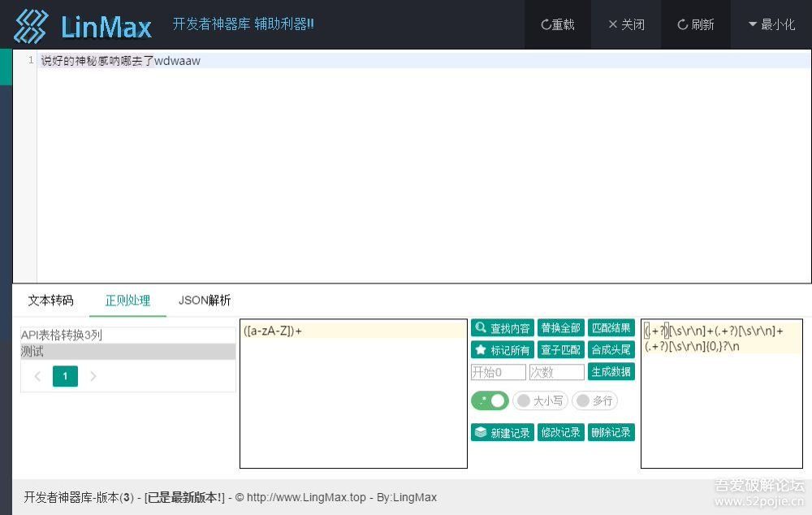Click the magnifier icon on 查找内容
This screenshot has width=812, height=515.
click(x=481, y=327)
